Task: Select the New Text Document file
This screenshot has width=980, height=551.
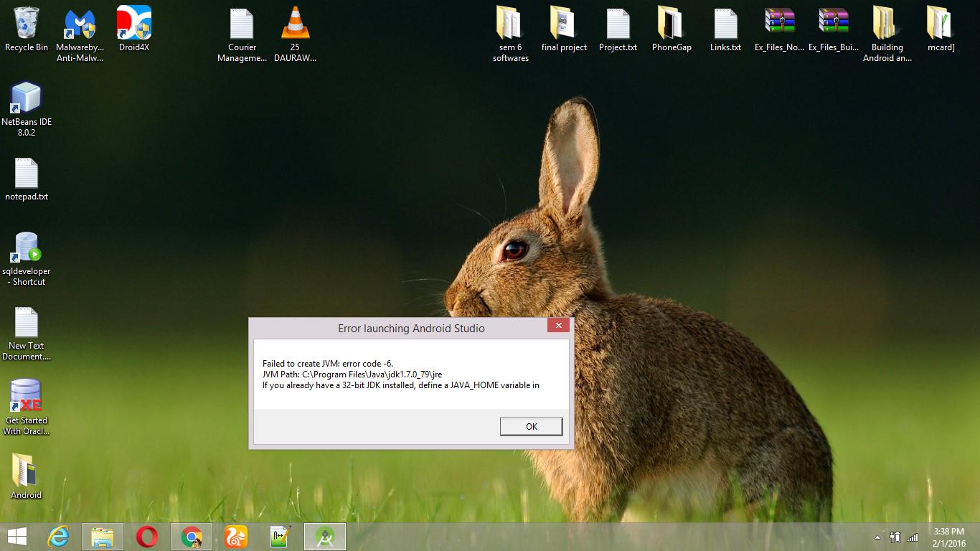Action: click(x=27, y=334)
